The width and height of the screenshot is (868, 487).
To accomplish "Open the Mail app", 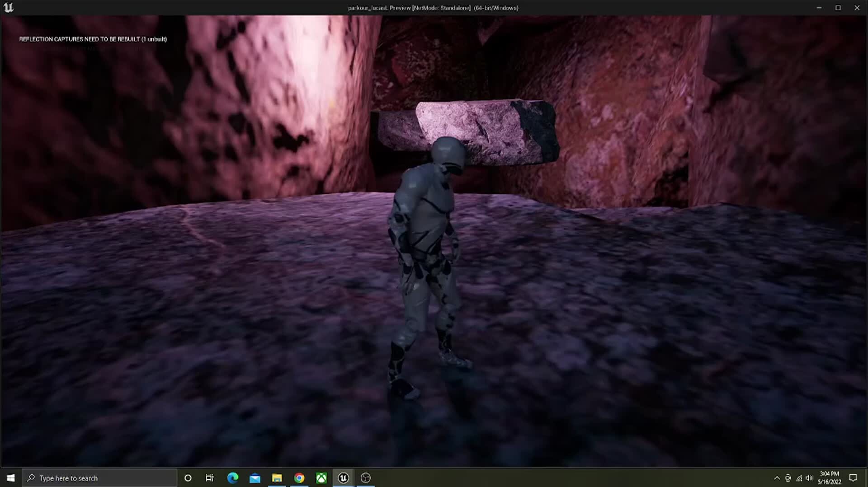I will tap(255, 478).
